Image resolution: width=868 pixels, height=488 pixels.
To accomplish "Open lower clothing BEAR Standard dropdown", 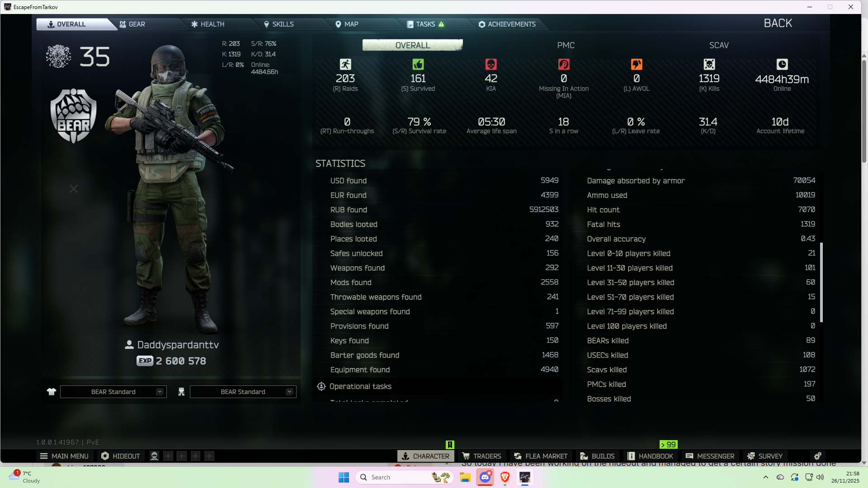I will [243, 392].
